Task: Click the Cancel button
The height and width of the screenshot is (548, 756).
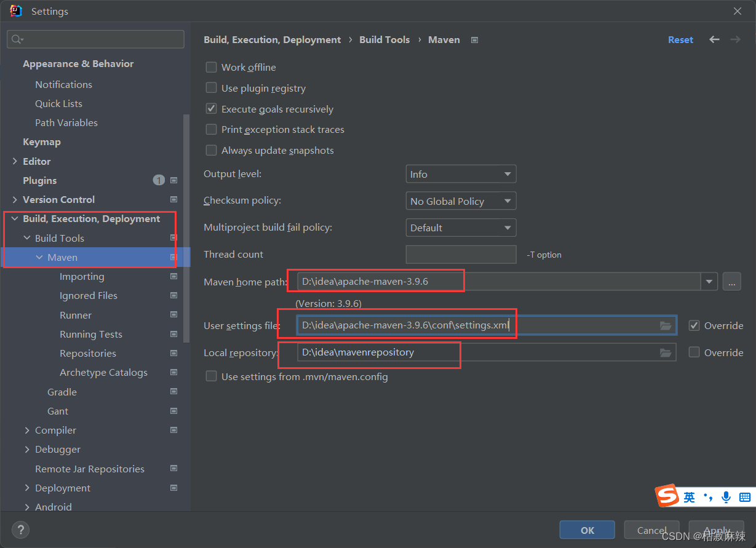Action: click(652, 530)
